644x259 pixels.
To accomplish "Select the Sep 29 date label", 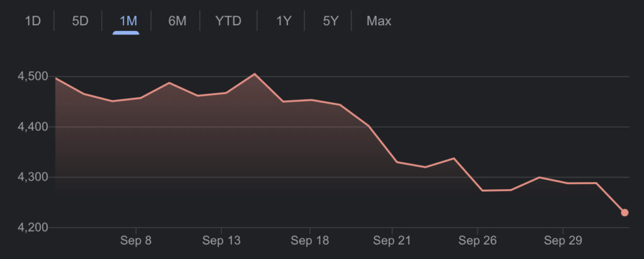I will [562, 240].
